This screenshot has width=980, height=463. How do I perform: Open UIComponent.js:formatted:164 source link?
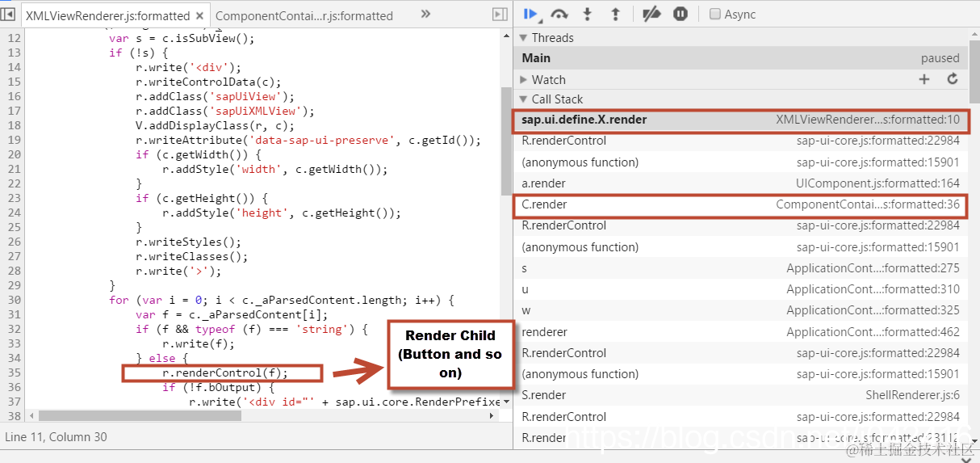tap(877, 183)
